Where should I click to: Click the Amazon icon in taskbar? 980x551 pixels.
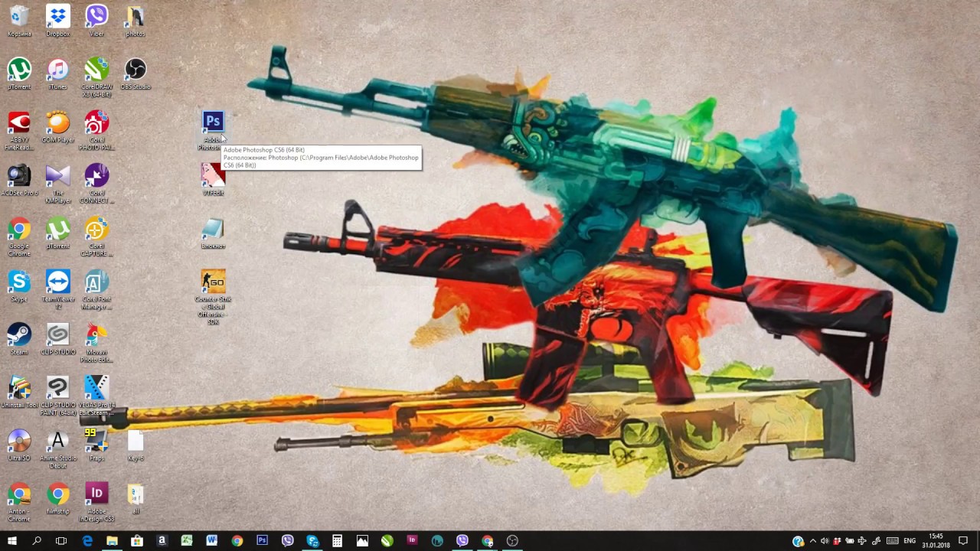162,541
